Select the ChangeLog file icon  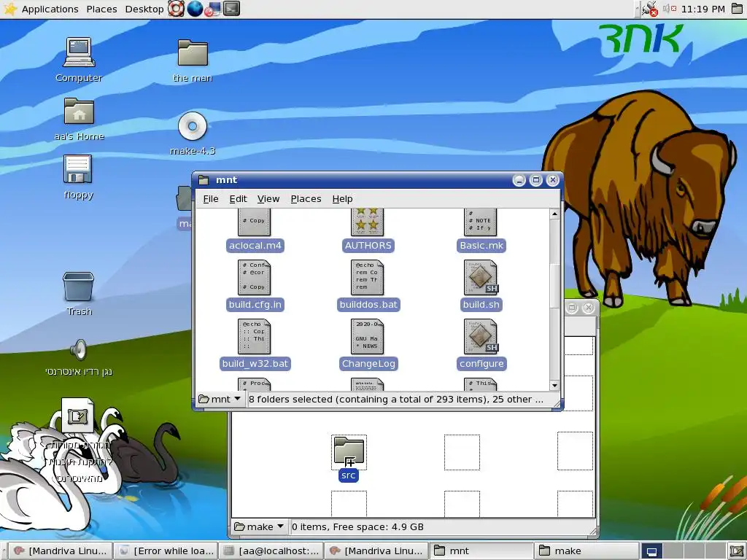368,337
